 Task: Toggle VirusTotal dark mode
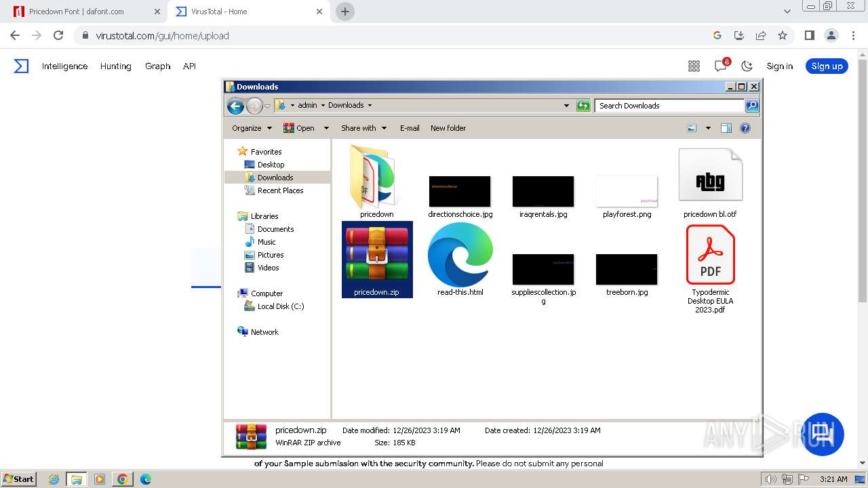click(747, 66)
